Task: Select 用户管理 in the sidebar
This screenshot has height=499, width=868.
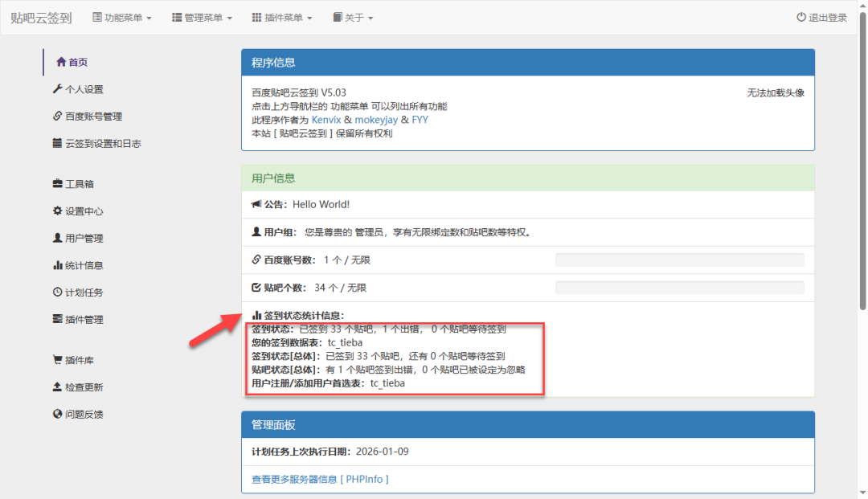Action: coord(78,238)
